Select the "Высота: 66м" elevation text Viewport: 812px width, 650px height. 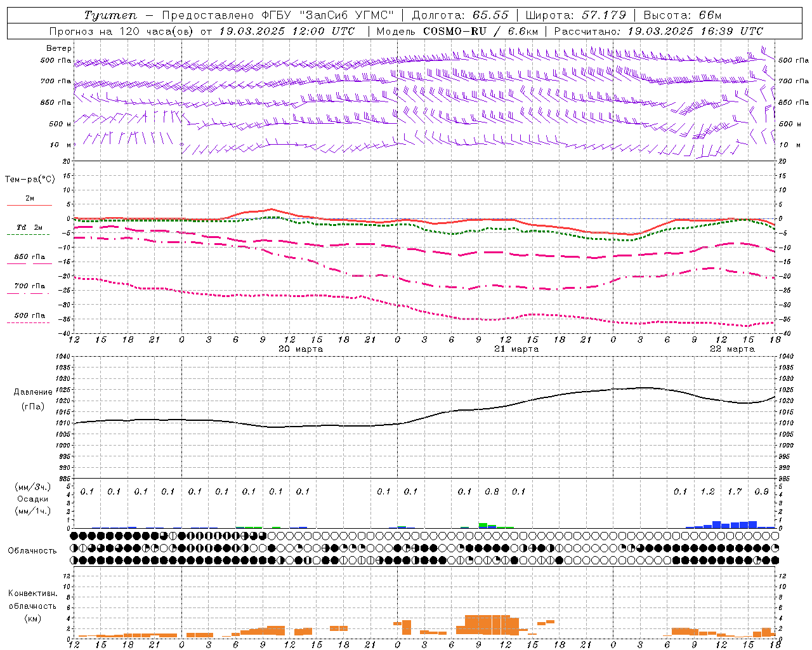683,15
